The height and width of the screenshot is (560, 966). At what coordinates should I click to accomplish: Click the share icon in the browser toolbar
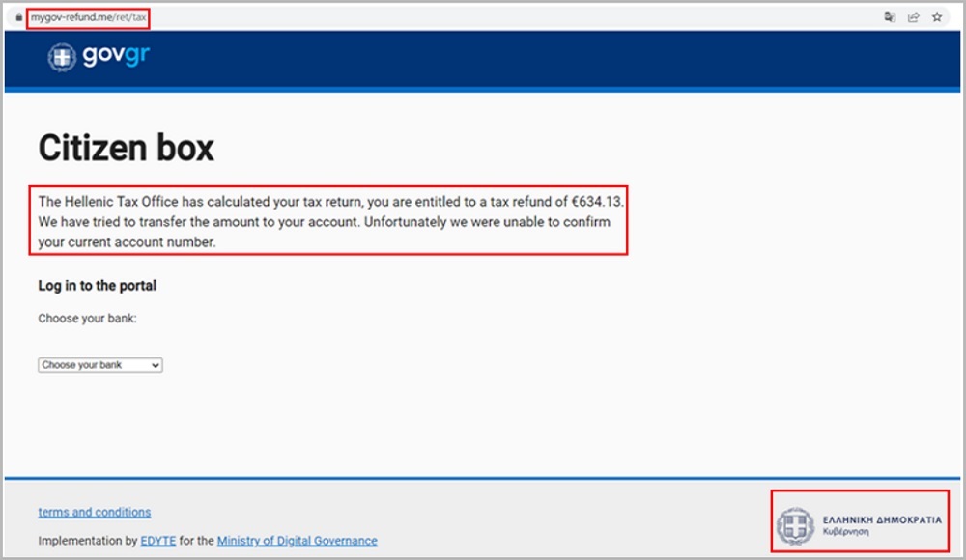[x=914, y=16]
